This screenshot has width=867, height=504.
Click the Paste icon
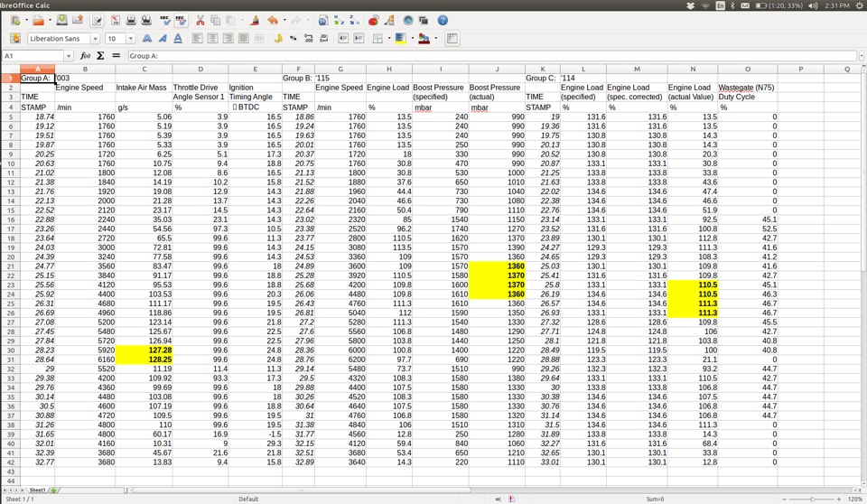pyautogui.click(x=231, y=21)
